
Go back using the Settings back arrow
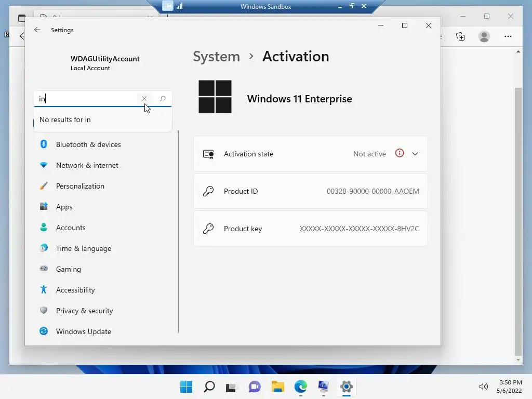pyautogui.click(x=37, y=30)
